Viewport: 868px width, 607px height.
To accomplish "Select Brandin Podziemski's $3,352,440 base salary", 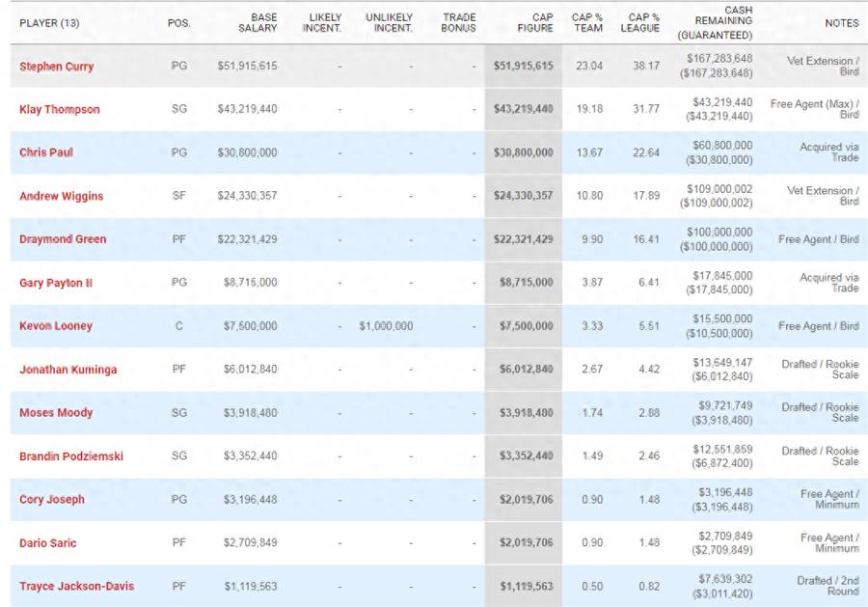I will pyautogui.click(x=250, y=455).
